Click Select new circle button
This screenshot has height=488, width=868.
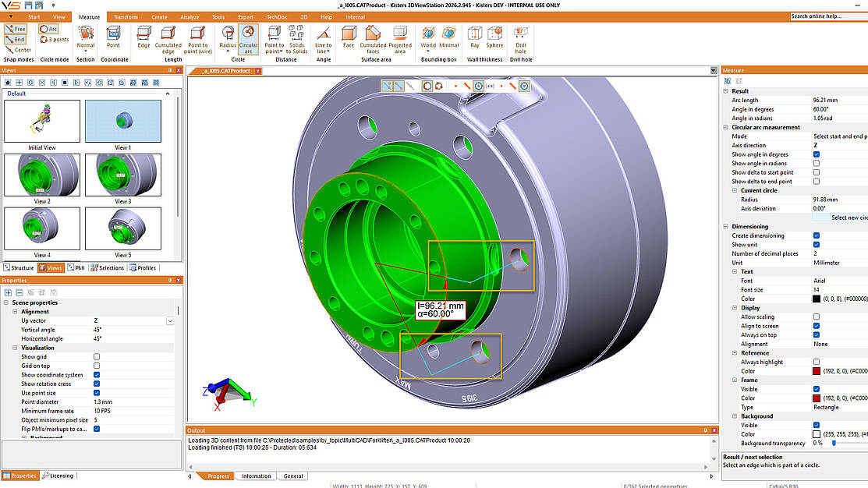tap(840, 217)
